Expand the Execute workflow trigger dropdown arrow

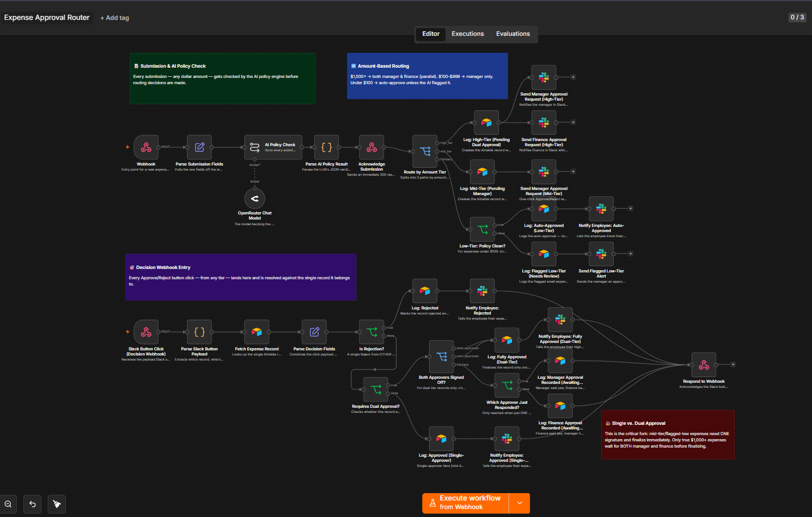click(x=519, y=503)
